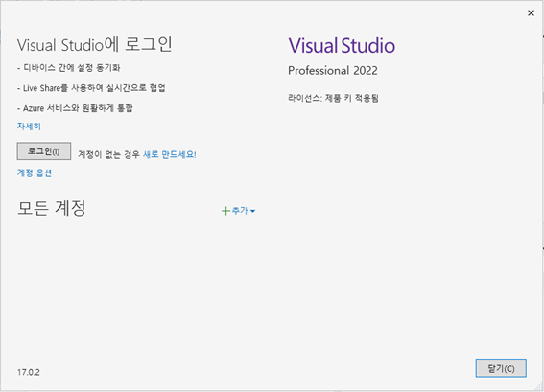
Task: Click the Visual Studio에 로그인 heading
Action: [x=95, y=45]
